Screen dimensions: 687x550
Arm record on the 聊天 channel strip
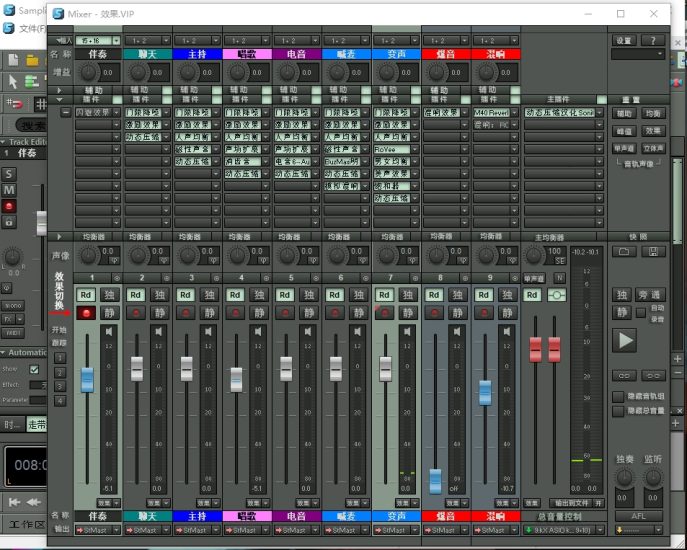136,313
